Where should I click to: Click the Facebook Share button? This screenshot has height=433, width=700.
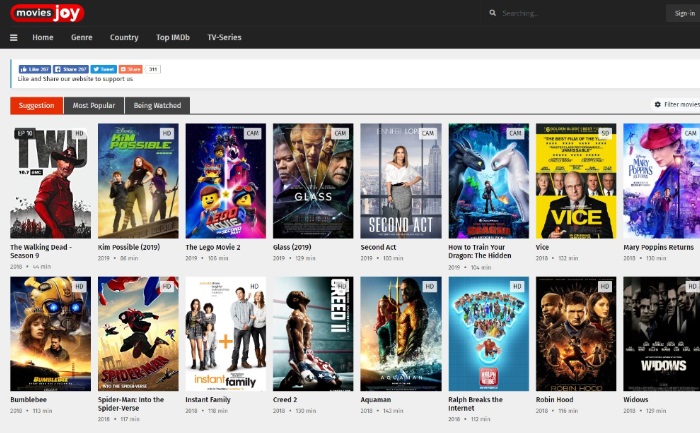pyautogui.click(x=71, y=69)
